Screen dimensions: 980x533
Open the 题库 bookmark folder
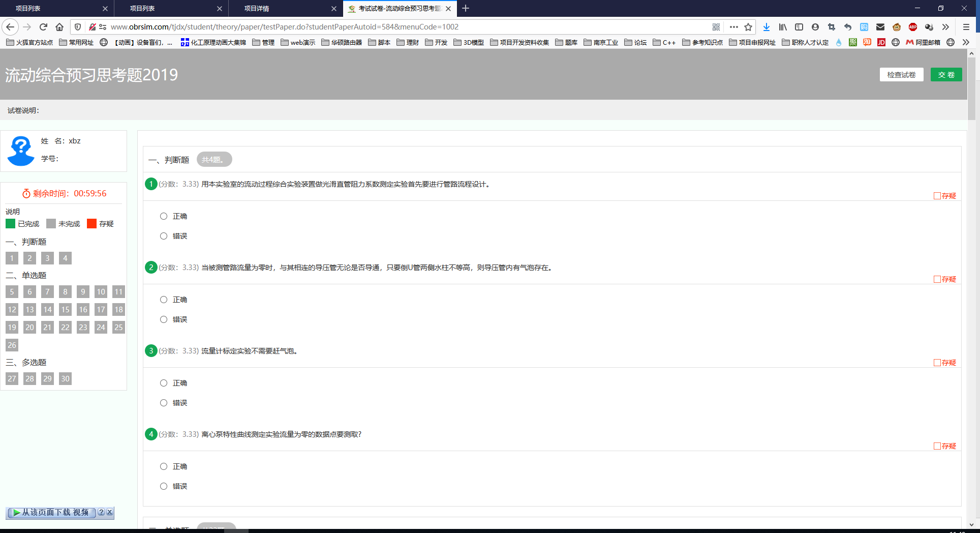click(566, 42)
